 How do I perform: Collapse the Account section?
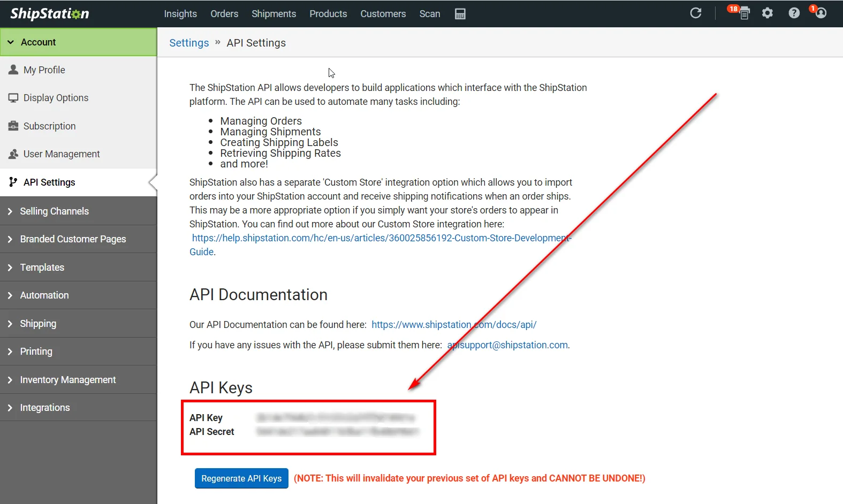coord(78,42)
